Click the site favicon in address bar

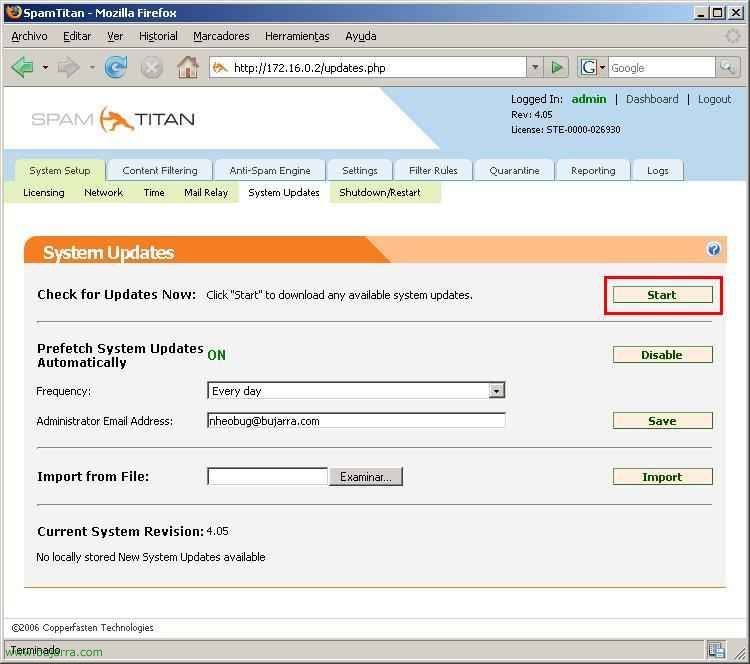220,68
